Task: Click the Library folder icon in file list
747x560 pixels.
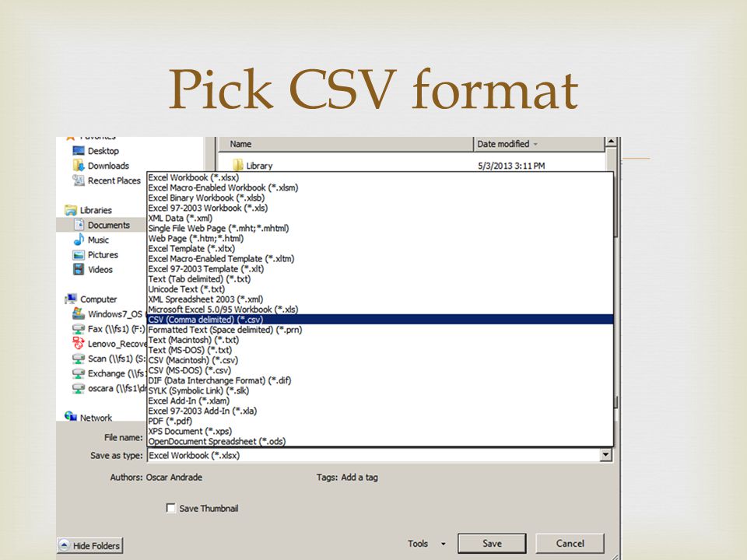Action: tap(238, 165)
